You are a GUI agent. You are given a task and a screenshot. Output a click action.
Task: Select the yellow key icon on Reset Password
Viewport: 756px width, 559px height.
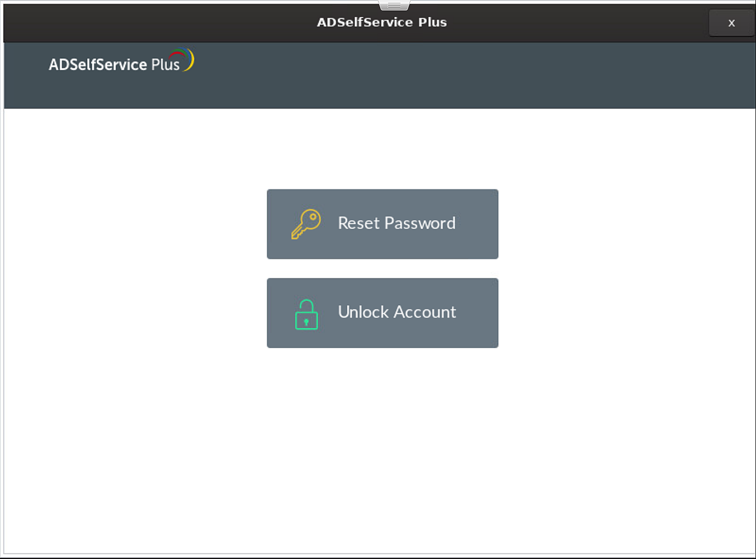(x=307, y=223)
